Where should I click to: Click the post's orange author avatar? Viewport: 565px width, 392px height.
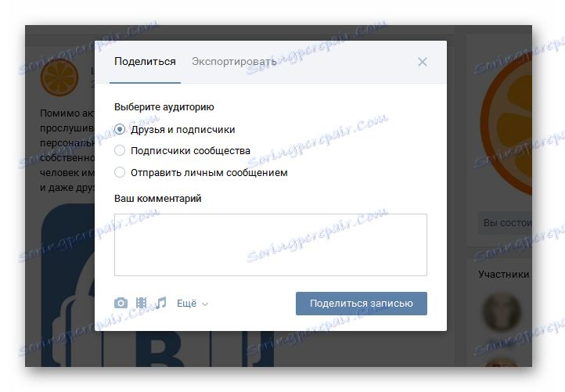point(59,77)
